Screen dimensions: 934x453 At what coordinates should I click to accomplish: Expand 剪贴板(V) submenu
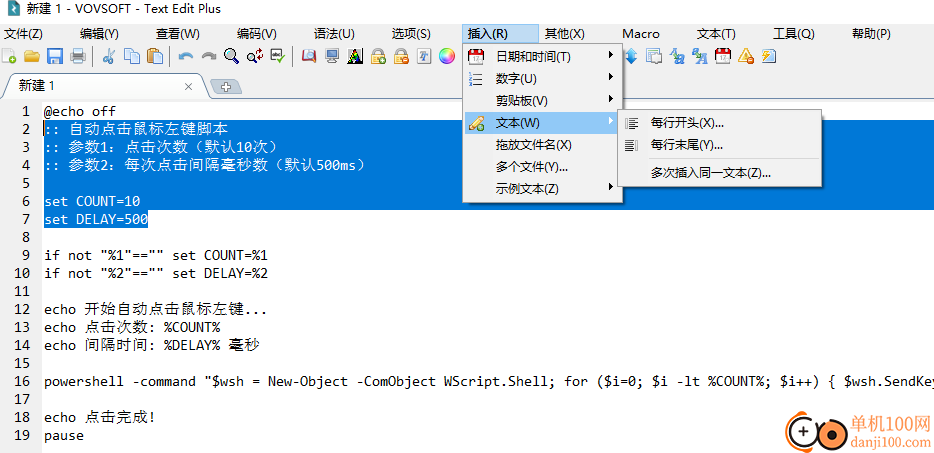click(542, 101)
